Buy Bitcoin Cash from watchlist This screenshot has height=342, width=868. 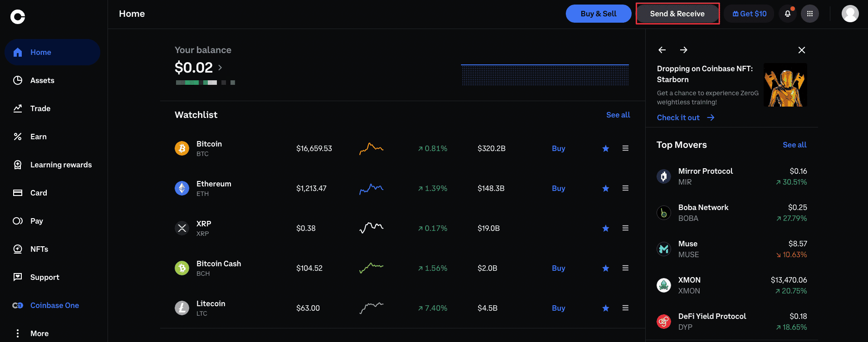click(559, 268)
